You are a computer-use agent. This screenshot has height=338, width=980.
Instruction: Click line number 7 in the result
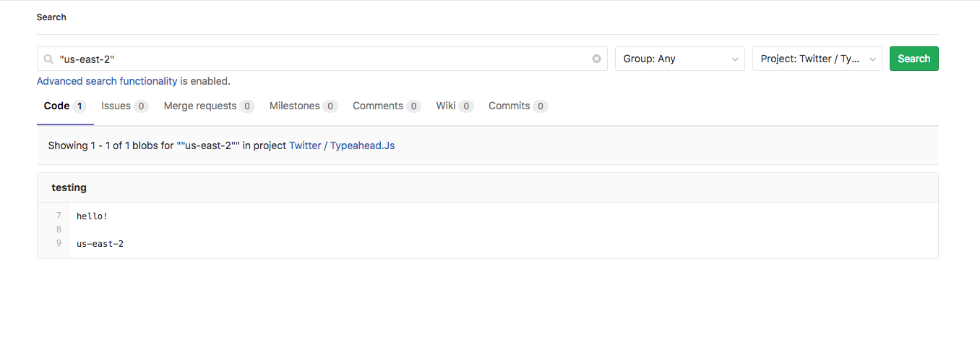[59, 216]
